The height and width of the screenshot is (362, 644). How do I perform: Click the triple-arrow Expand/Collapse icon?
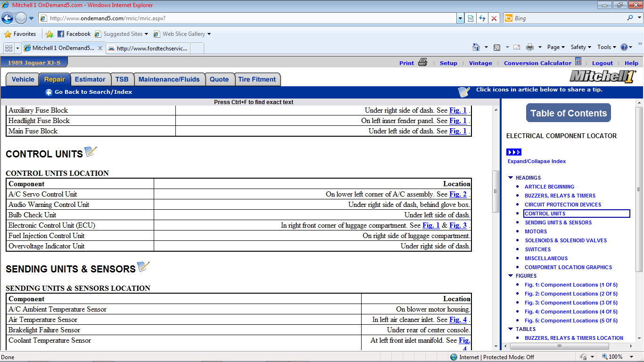point(513,152)
